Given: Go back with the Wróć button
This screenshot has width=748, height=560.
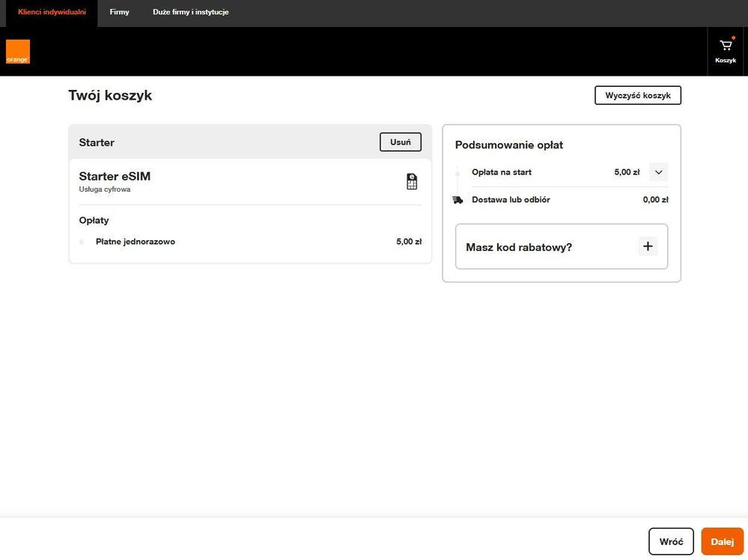Looking at the screenshot, I should 671,541.
